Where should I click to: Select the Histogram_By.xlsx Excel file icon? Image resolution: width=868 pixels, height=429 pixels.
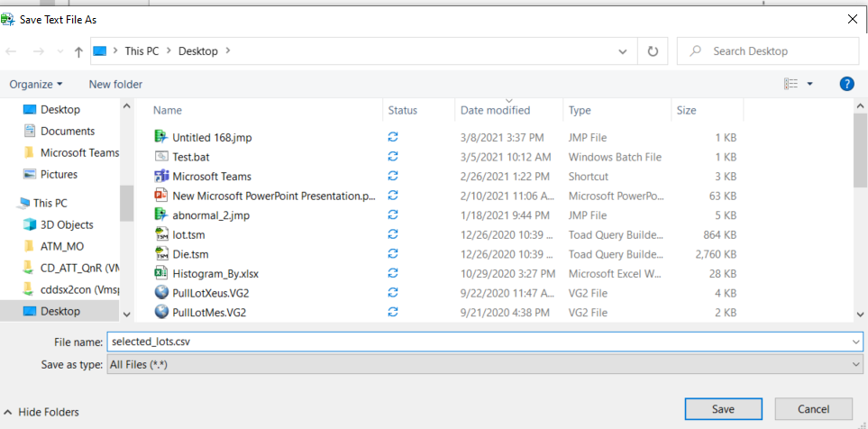coord(161,272)
